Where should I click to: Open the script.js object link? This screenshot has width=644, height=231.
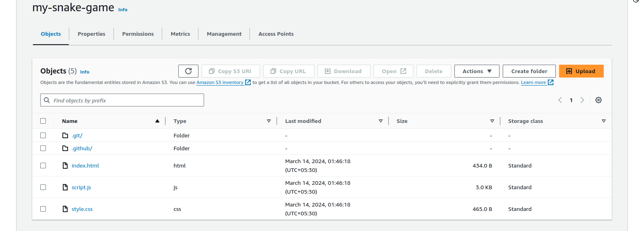click(81, 187)
